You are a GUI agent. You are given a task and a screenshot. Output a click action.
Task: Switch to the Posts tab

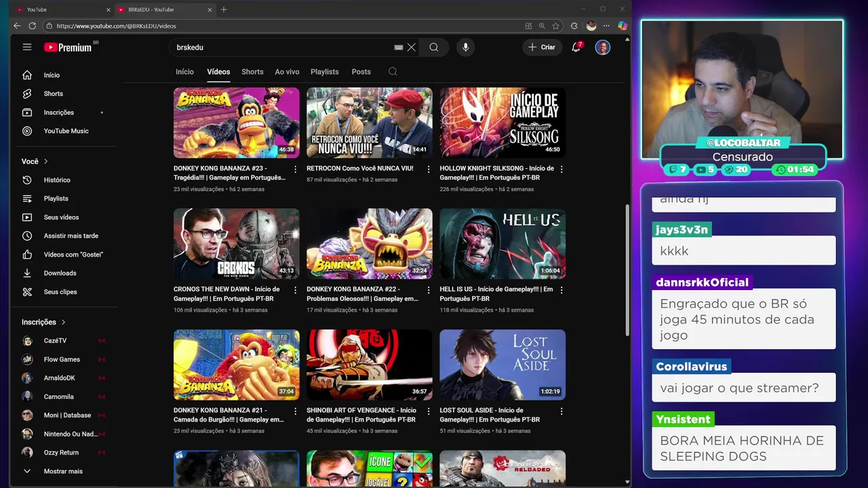(x=361, y=72)
